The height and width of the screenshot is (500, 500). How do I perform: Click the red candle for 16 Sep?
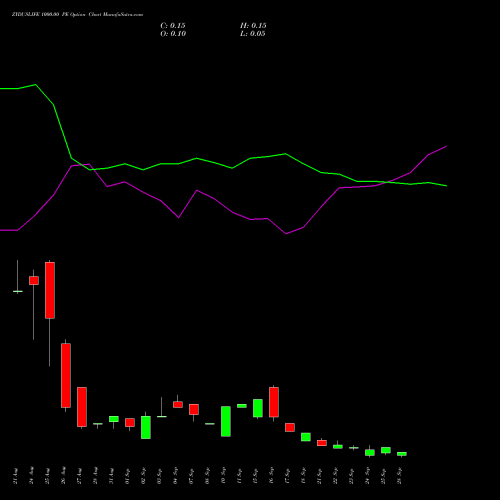click(274, 402)
